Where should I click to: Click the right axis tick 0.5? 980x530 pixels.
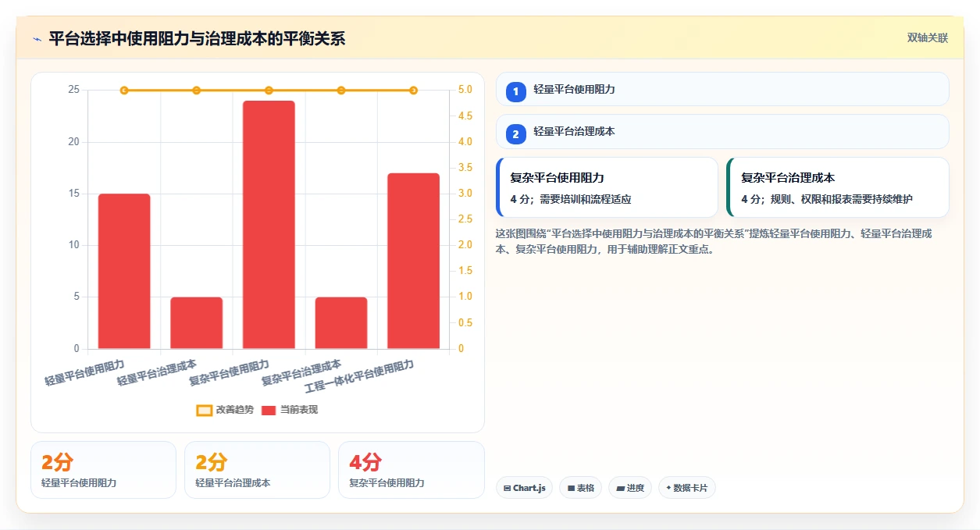(x=465, y=323)
